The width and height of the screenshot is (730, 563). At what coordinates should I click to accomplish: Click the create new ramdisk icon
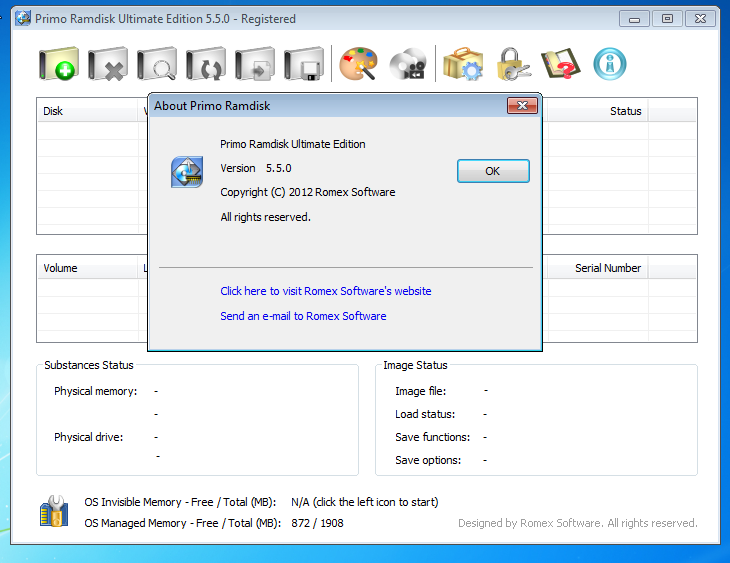pyautogui.click(x=59, y=63)
